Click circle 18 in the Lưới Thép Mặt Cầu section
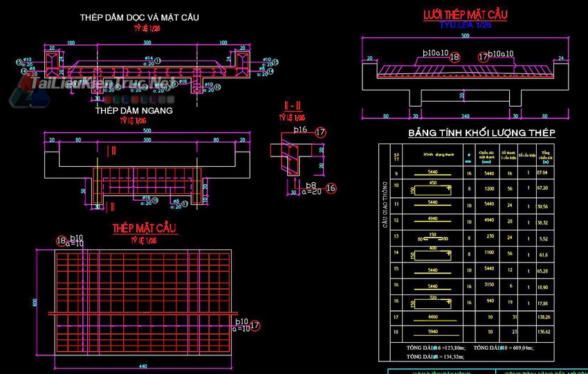Viewport: 588px width, 374px height. point(454,57)
